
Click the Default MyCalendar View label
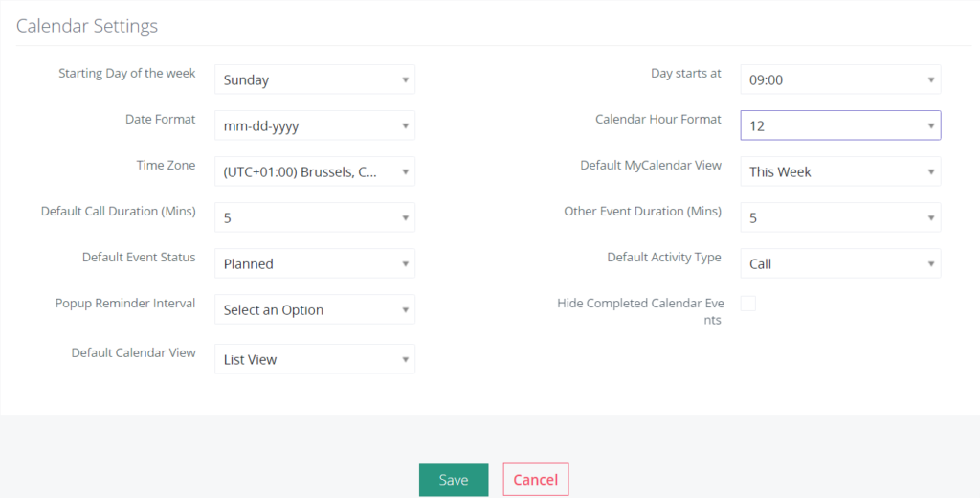pyautogui.click(x=651, y=165)
